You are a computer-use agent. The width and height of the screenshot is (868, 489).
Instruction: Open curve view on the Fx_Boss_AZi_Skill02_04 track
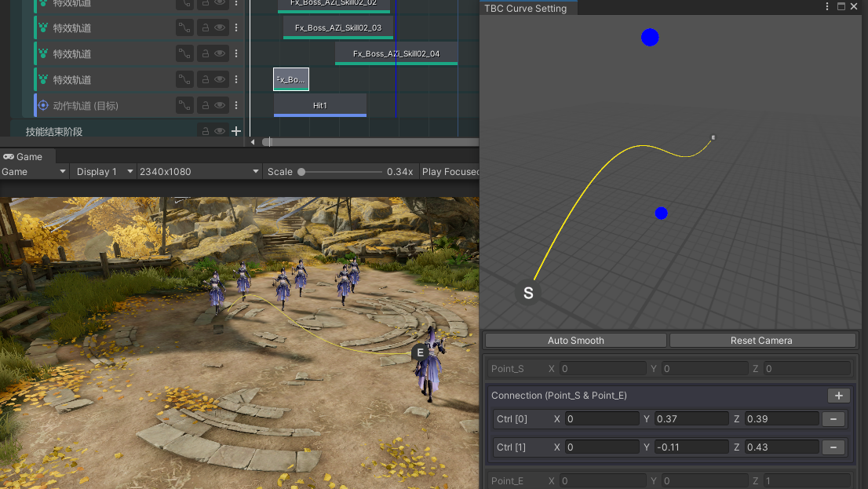tap(184, 53)
